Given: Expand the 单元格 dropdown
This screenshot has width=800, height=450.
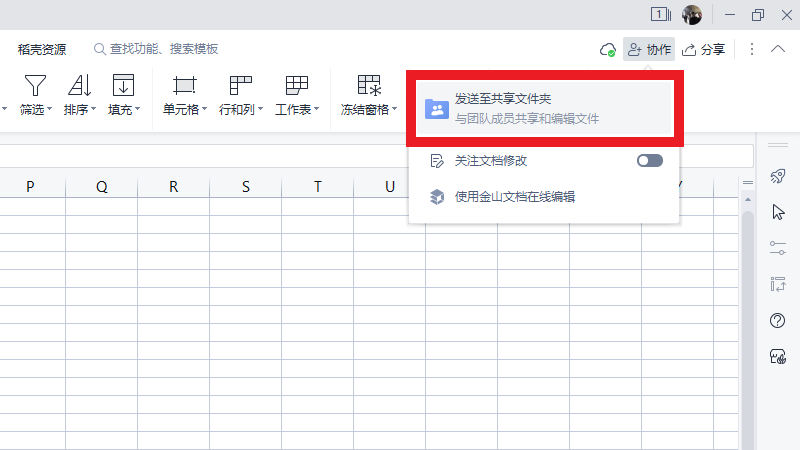Looking at the screenshot, I should tap(185, 109).
